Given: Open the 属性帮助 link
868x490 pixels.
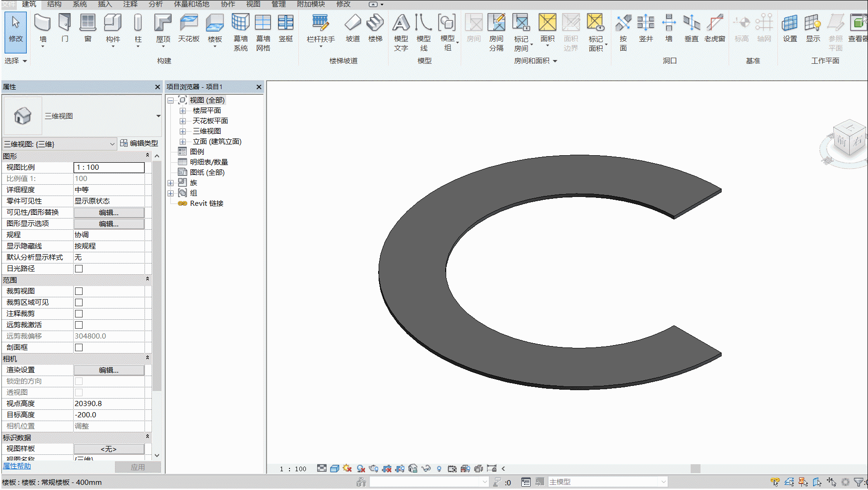Looking at the screenshot, I should pyautogui.click(x=17, y=466).
